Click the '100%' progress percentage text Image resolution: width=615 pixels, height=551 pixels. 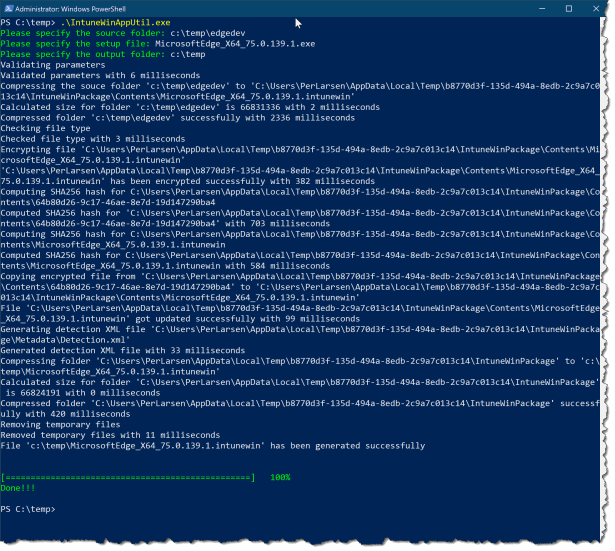(280, 478)
